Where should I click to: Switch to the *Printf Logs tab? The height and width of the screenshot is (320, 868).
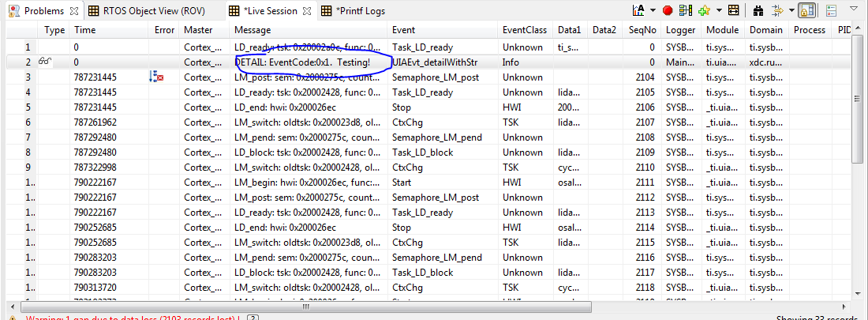pyautogui.click(x=354, y=10)
